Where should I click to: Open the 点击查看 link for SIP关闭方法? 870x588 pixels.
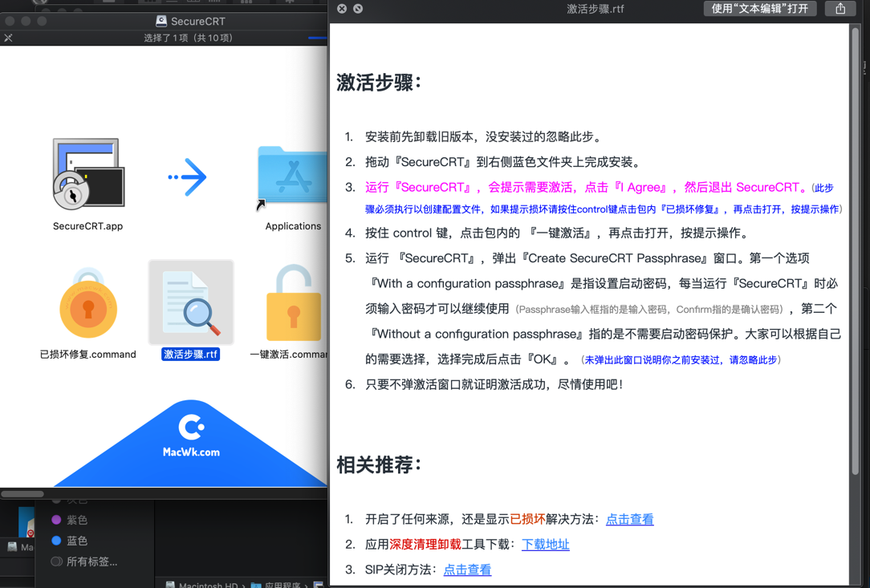tap(467, 570)
